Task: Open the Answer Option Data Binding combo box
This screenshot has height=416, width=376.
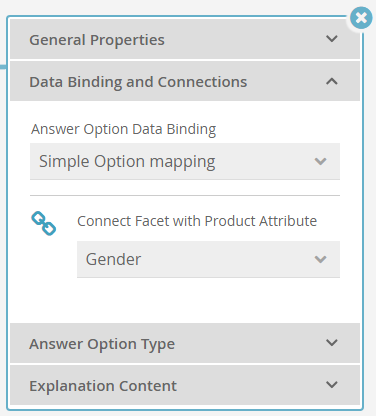Action: coord(185,161)
